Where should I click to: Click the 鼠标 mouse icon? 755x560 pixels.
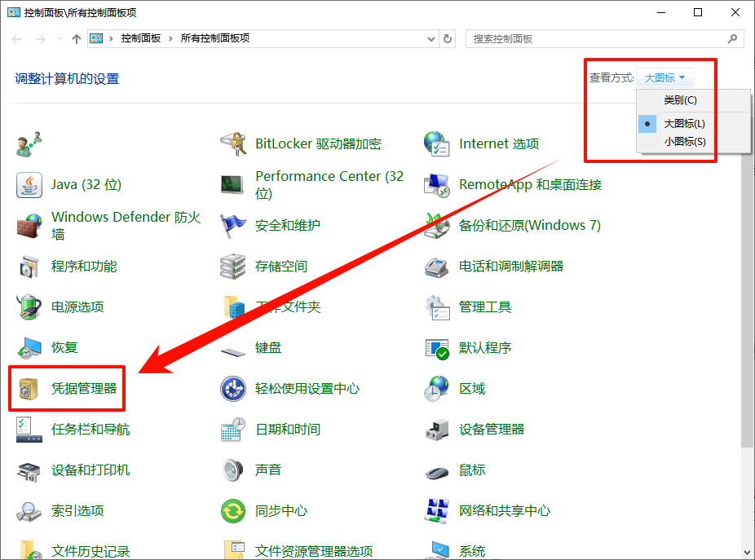pyautogui.click(x=437, y=472)
